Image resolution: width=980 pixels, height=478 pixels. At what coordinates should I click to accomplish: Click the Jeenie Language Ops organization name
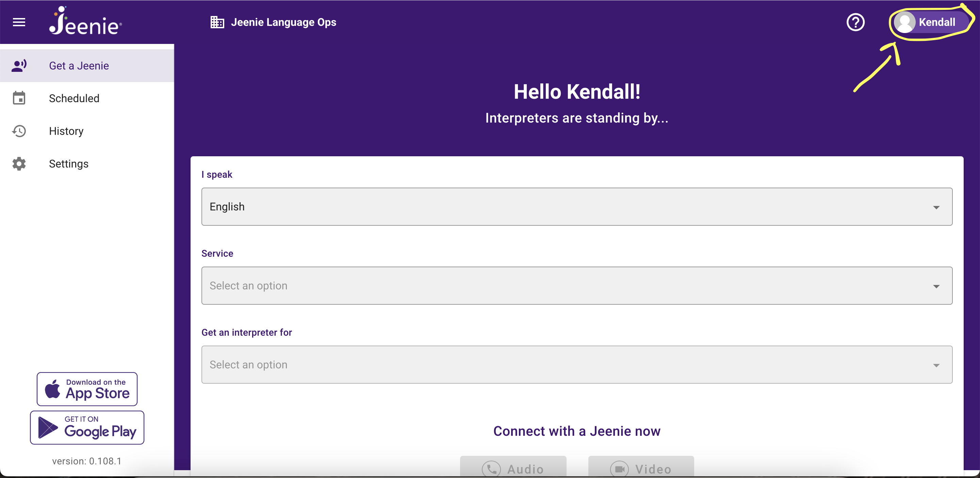(x=283, y=22)
